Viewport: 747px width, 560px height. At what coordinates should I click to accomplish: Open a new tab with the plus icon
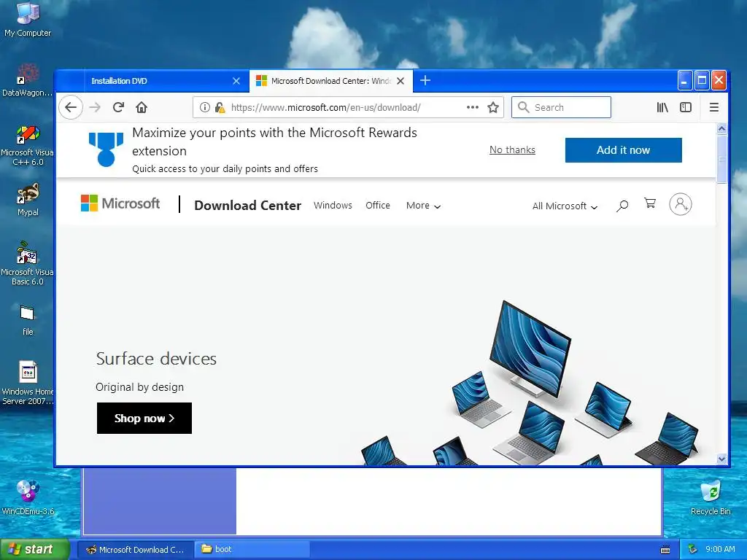[425, 80]
